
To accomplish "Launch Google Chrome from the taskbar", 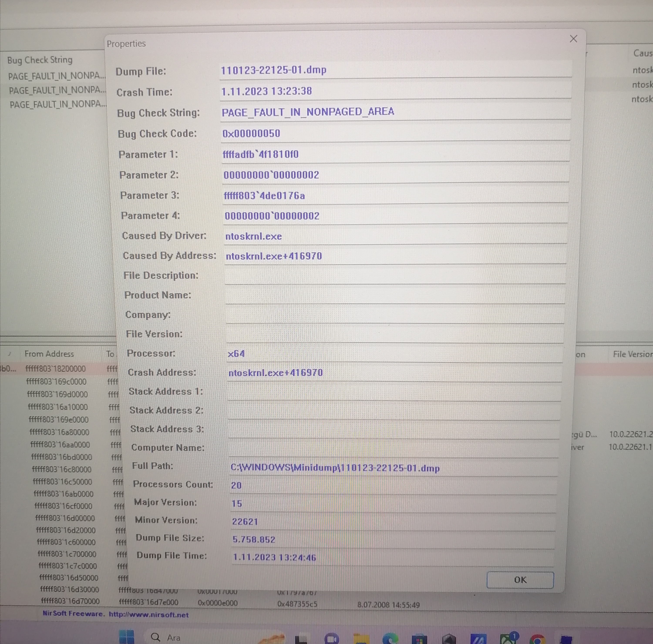I will [537, 639].
